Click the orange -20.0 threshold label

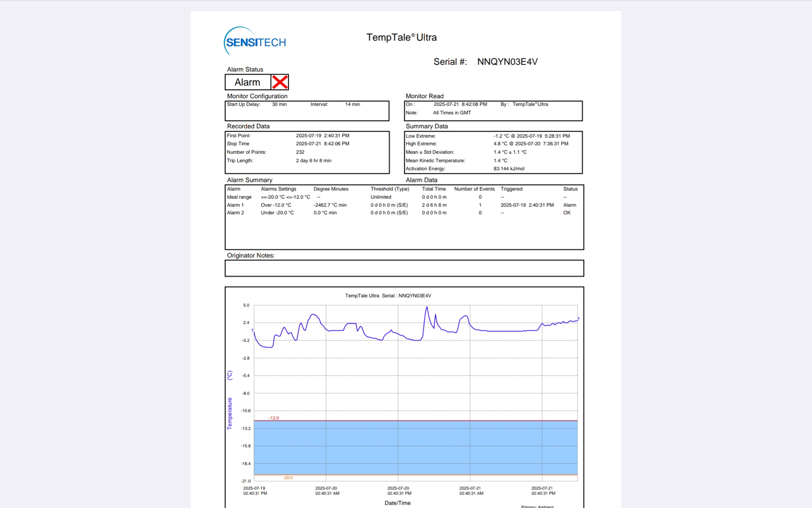pyautogui.click(x=288, y=478)
